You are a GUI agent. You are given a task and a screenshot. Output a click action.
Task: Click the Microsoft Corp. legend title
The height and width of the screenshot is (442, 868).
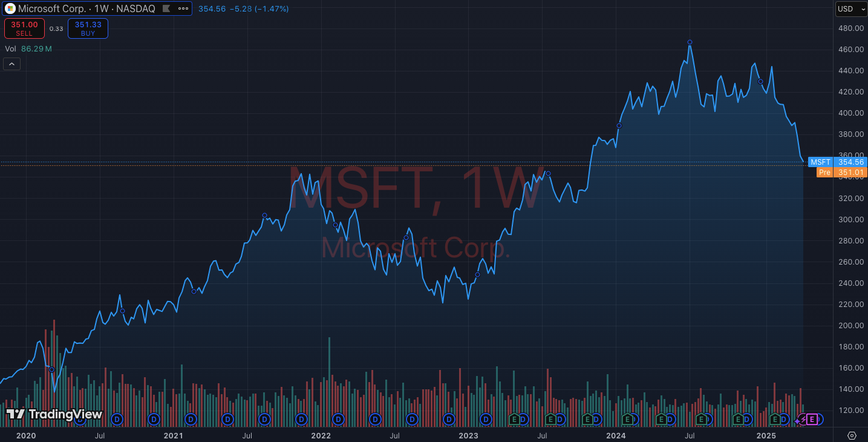click(53, 8)
